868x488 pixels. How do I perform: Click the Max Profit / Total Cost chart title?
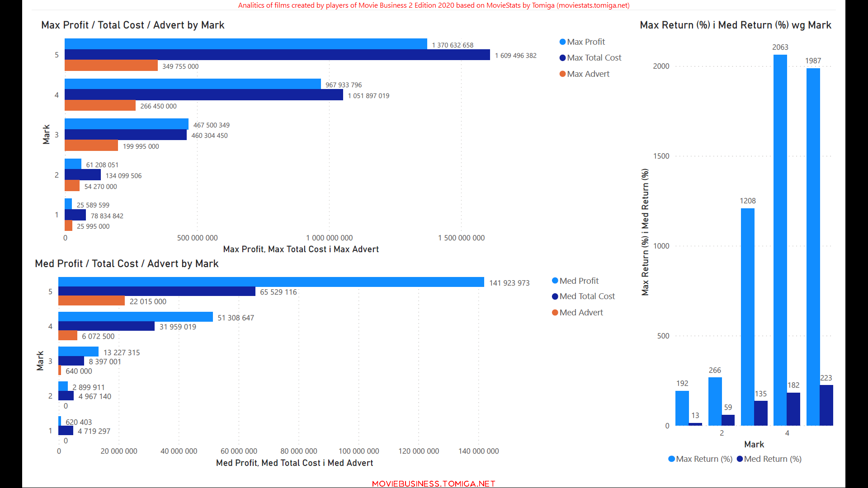point(132,25)
